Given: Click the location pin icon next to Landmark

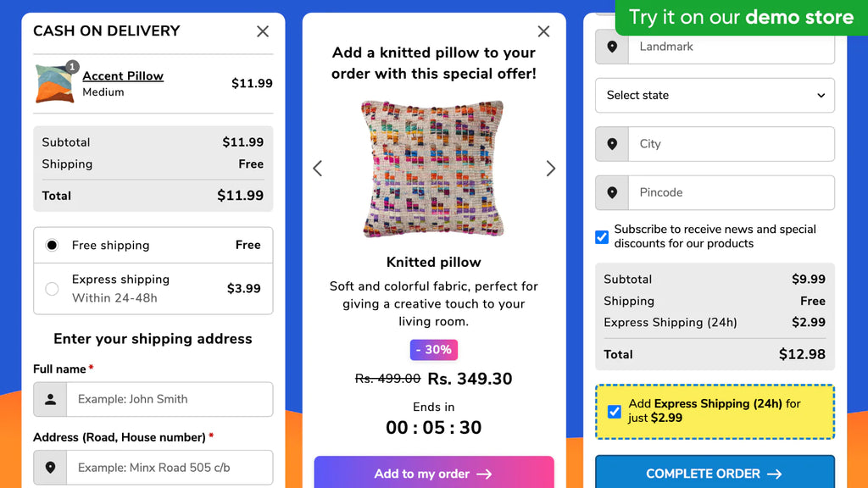Looking at the screenshot, I should click(612, 47).
